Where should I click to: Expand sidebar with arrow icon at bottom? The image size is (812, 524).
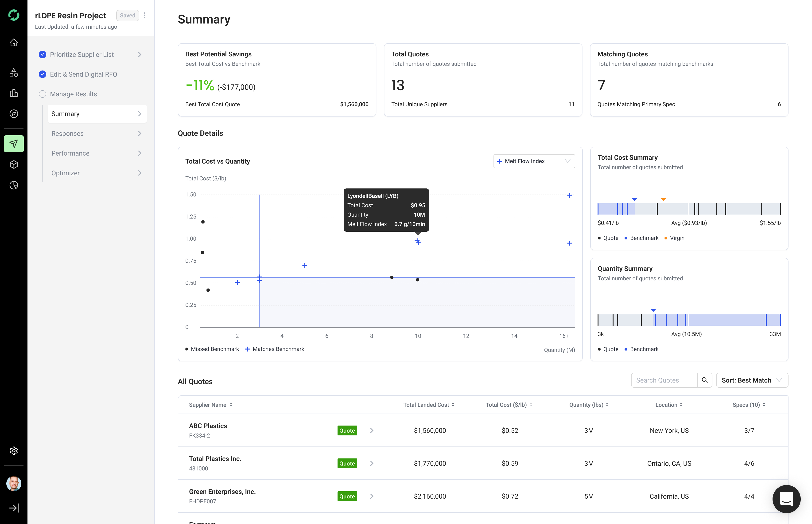[14, 508]
